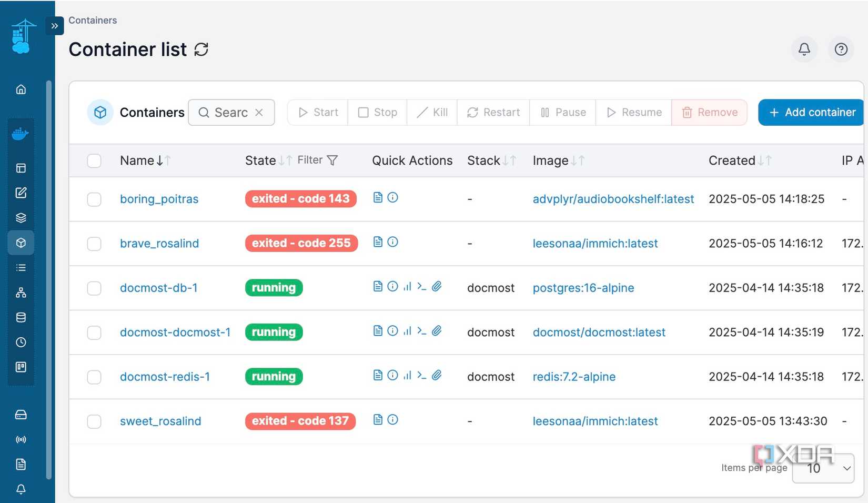
Task: Click the Remove button
Action: click(710, 113)
